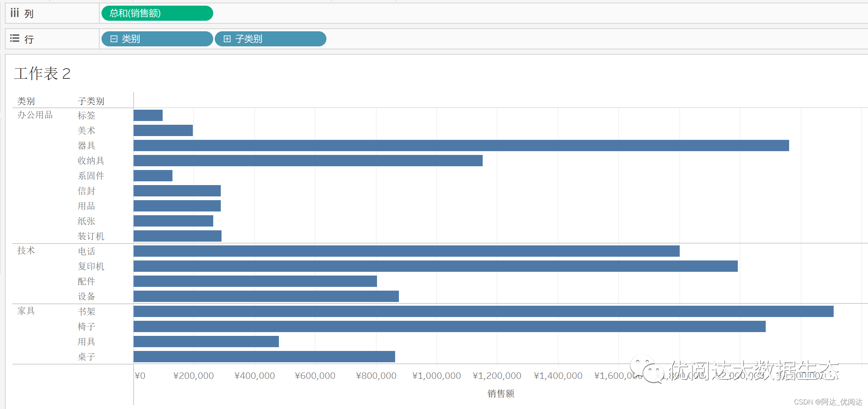The image size is (868, 409).
Task: Click the 行 shelf label
Action: tap(29, 39)
